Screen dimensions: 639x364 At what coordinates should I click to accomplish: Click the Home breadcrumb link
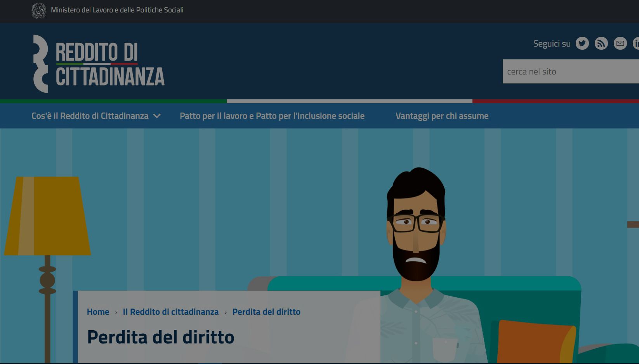[x=98, y=312]
